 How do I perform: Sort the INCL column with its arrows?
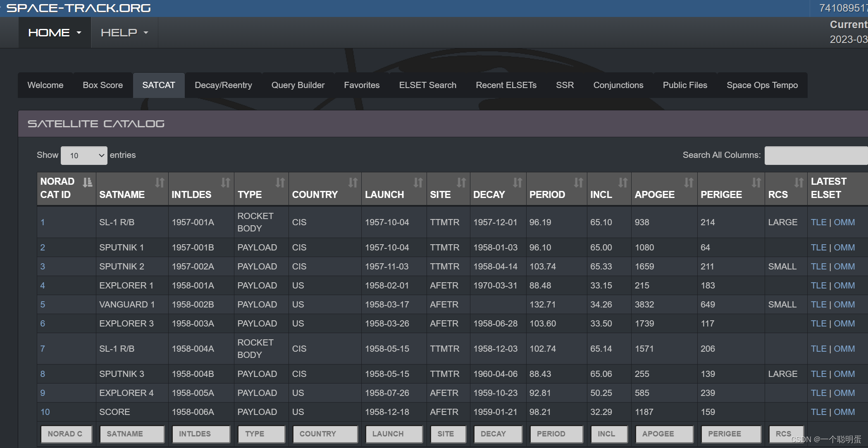(623, 182)
